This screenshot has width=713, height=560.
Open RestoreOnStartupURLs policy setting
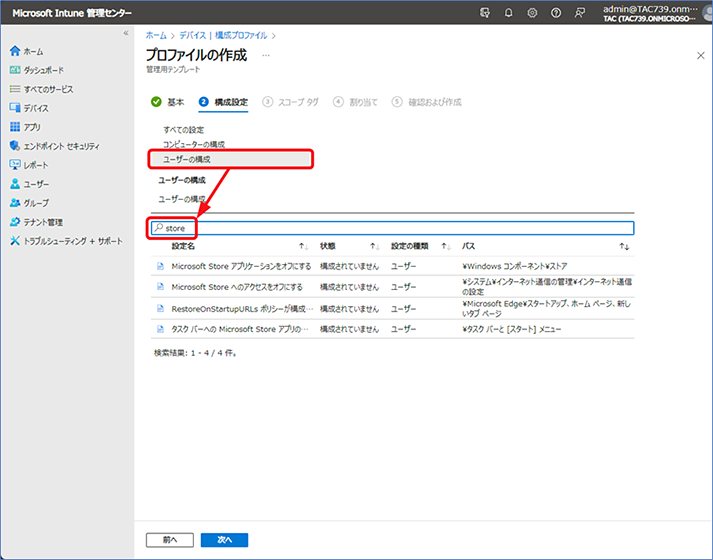pos(242,309)
